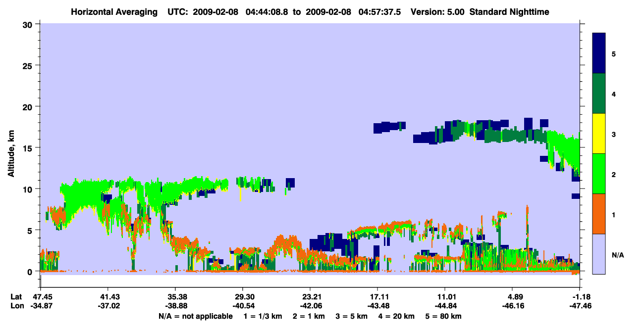Screen dimensions: 644x330
Task: Click the colorbar label number 3
Action: (x=613, y=134)
